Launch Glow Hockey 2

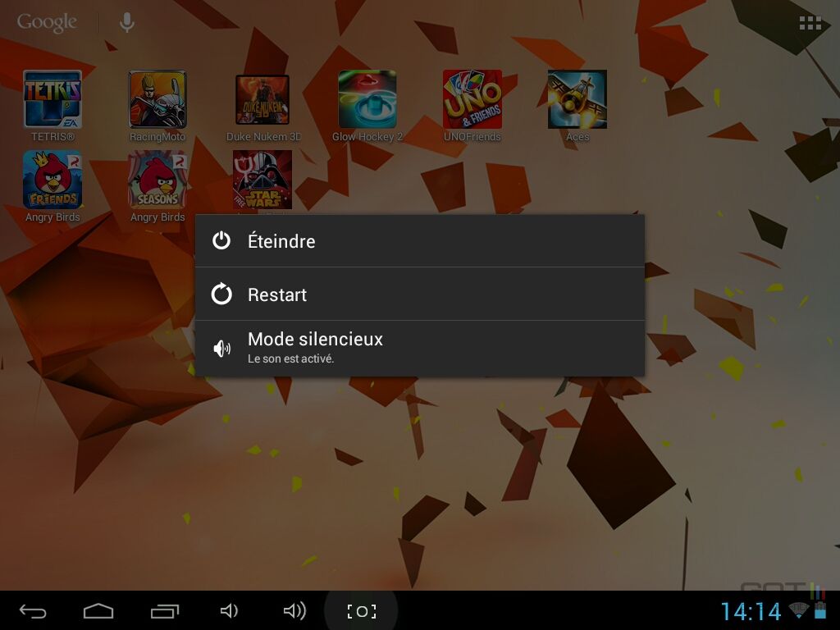pyautogui.click(x=367, y=99)
